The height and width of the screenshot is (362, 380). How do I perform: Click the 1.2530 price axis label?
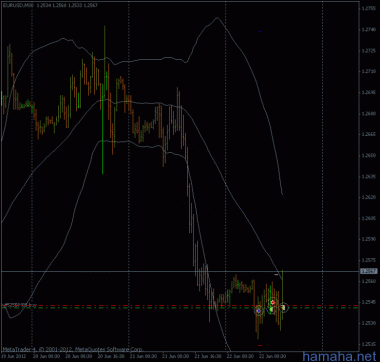coord(368,323)
